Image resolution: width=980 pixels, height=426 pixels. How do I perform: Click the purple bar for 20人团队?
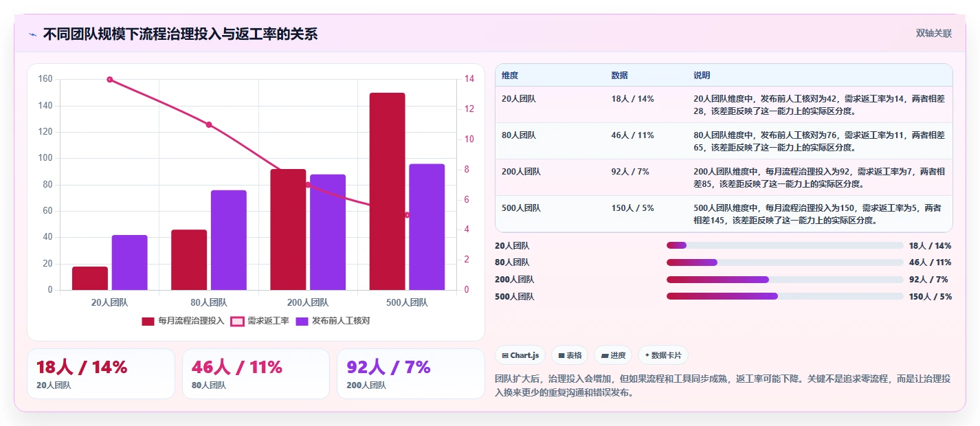(x=130, y=262)
